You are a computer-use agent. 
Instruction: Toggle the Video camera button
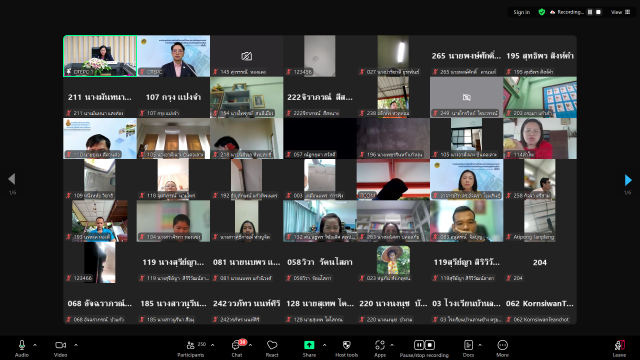(60, 348)
